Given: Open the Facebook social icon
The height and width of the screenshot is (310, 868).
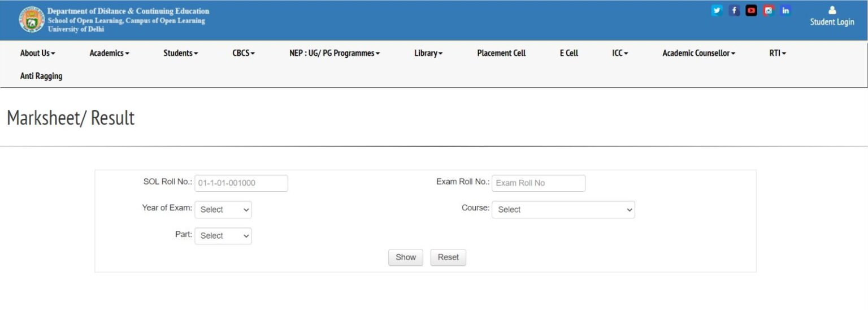Looking at the screenshot, I should 734,10.
